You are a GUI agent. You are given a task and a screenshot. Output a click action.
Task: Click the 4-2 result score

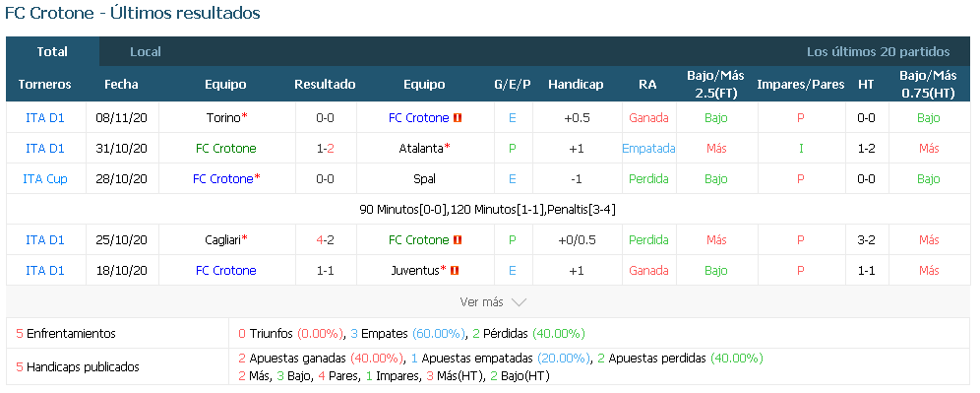(325, 239)
